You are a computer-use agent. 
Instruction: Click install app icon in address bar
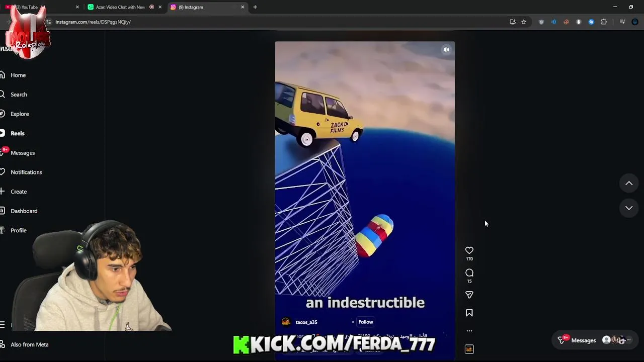coord(512,22)
